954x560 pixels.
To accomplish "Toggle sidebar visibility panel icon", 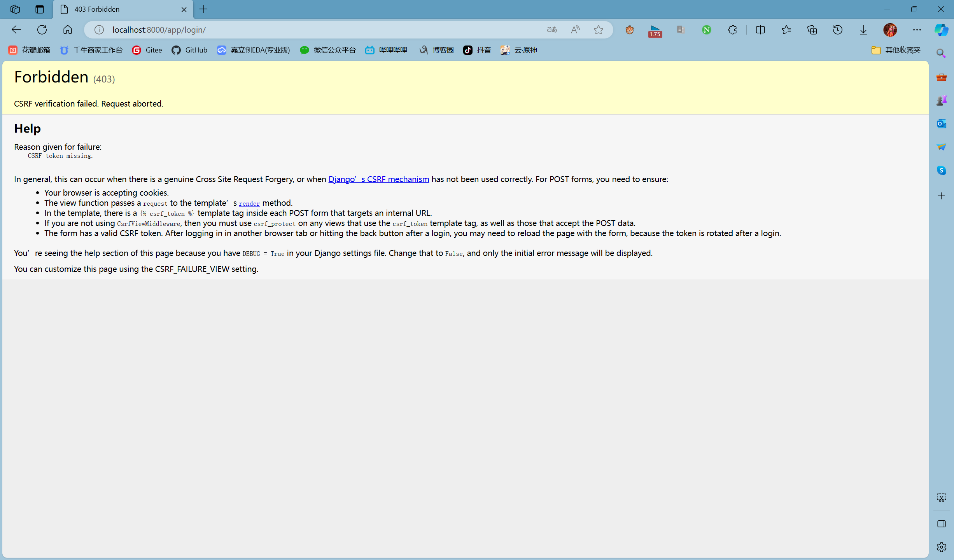I will coord(941,524).
